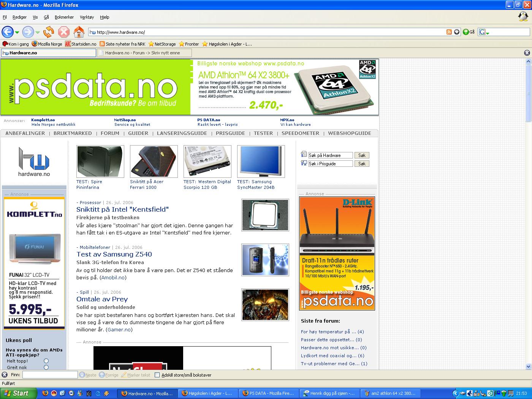Select the 'Greit nok' poll radio button

point(46,367)
